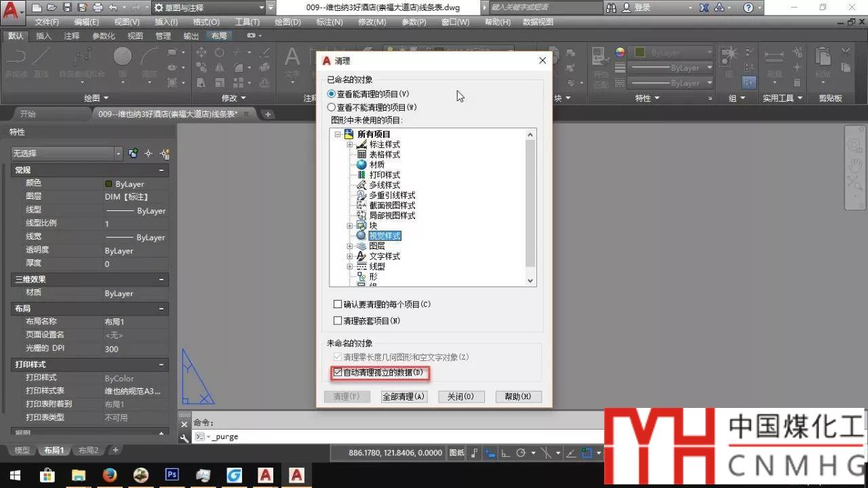Viewport: 868px width, 488px height.
Task: Open Photoshop from the Windows taskbar
Action: point(172,474)
